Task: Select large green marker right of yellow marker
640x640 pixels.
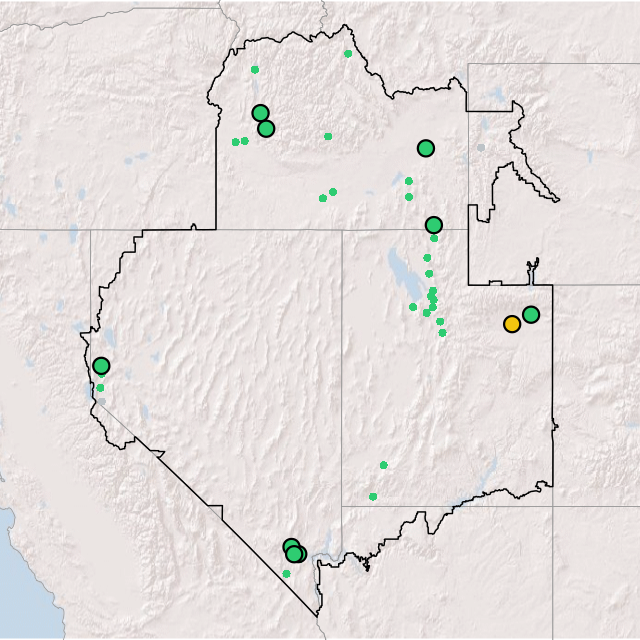Action: coord(531,315)
